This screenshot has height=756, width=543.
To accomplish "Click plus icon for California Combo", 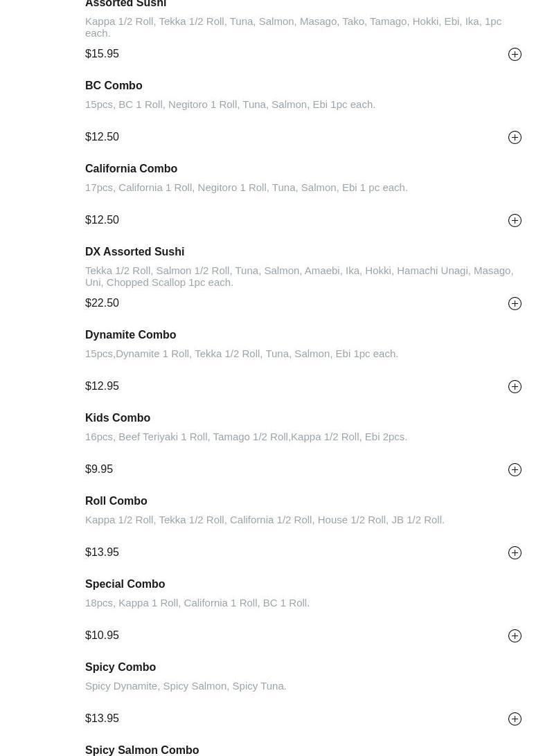I will click(x=515, y=220).
